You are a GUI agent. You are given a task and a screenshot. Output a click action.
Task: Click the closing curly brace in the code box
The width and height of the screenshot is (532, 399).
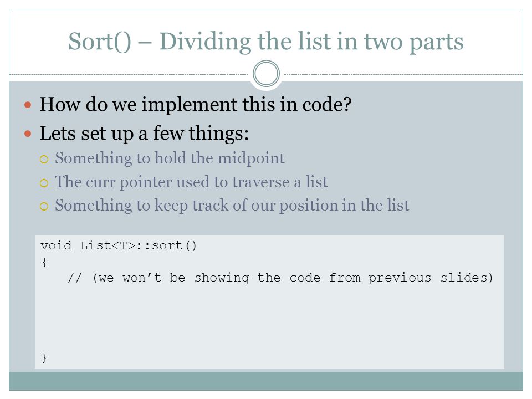click(44, 357)
